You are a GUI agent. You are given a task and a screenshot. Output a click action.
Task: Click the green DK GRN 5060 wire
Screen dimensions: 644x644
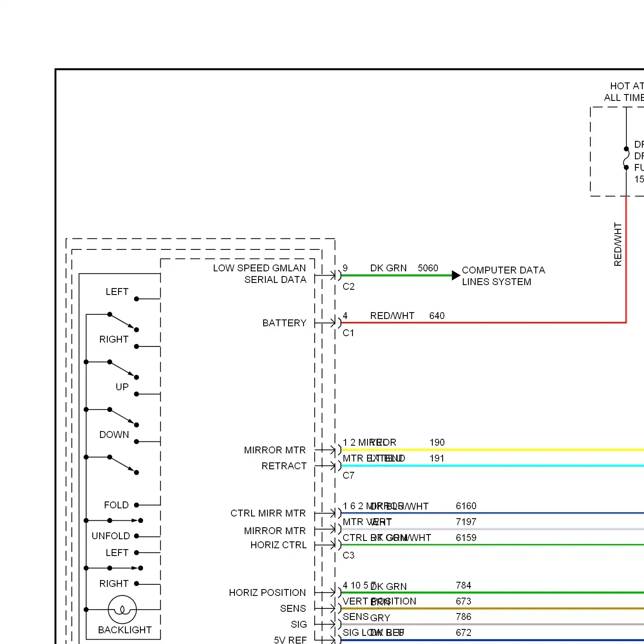click(x=397, y=276)
